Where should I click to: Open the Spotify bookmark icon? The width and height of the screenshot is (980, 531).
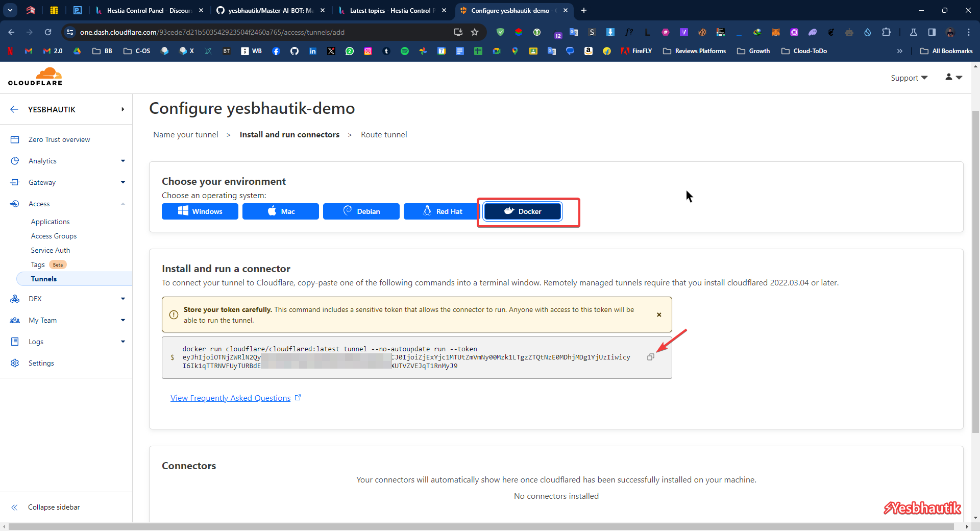(405, 51)
